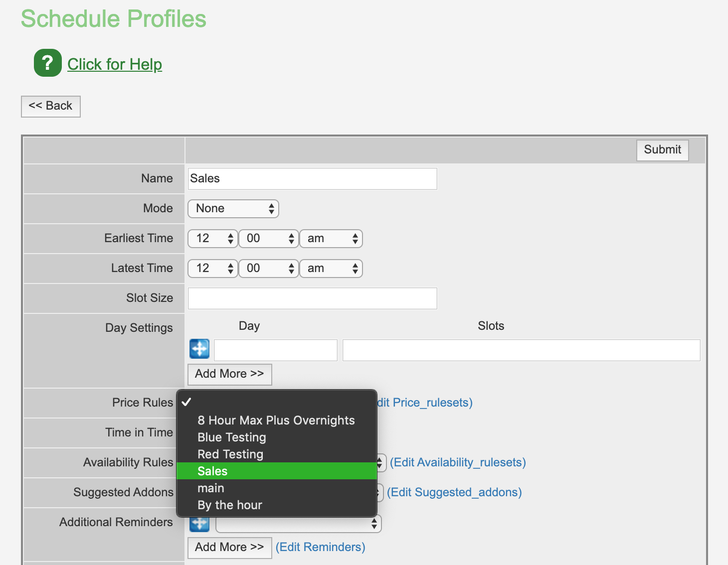
Task: Choose By the hour from the dropdown list
Action: 277,505
